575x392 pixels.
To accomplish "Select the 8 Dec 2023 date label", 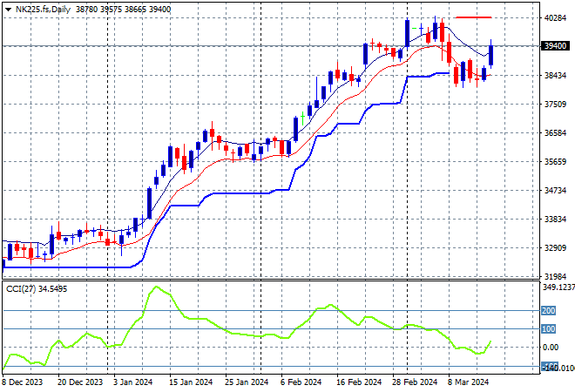I will (x=22, y=382).
